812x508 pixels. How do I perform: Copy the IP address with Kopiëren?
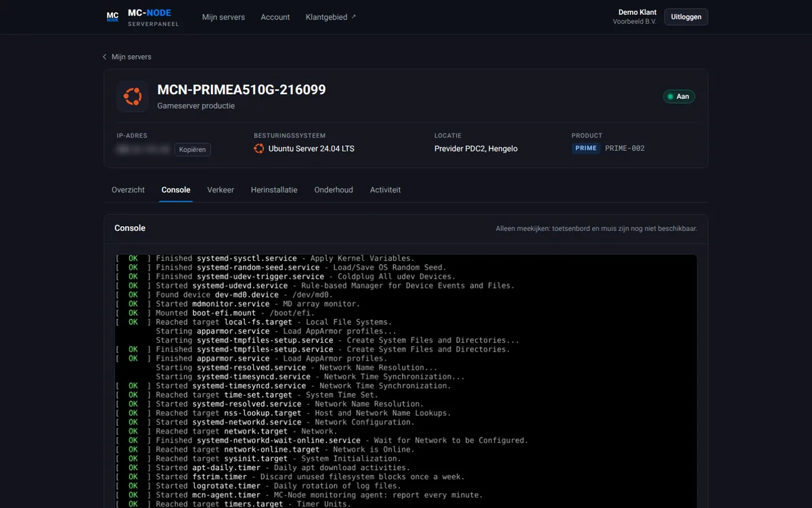point(192,150)
